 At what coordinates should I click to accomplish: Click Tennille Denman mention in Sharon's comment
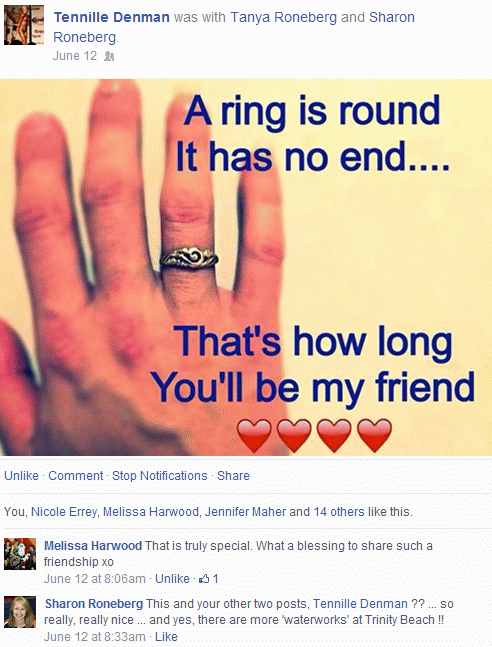tap(360, 604)
